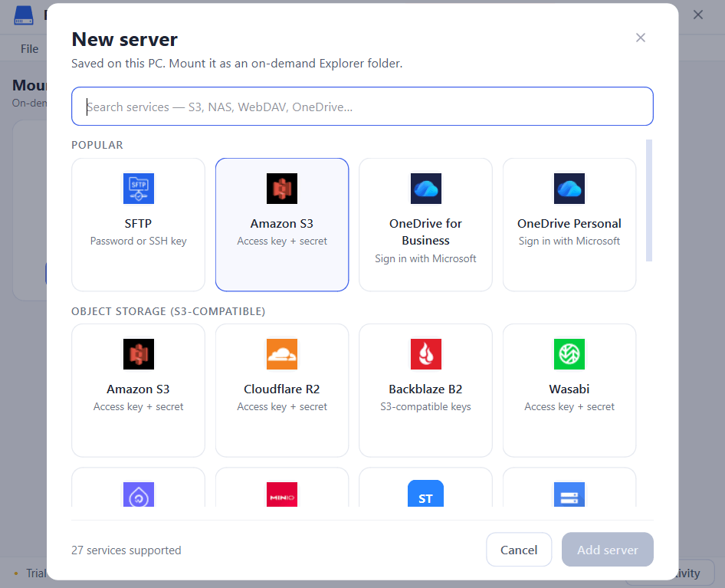Image resolution: width=725 pixels, height=588 pixels.
Task: Choose the Cloudflare R2 orange cloud icon
Action: point(282,354)
